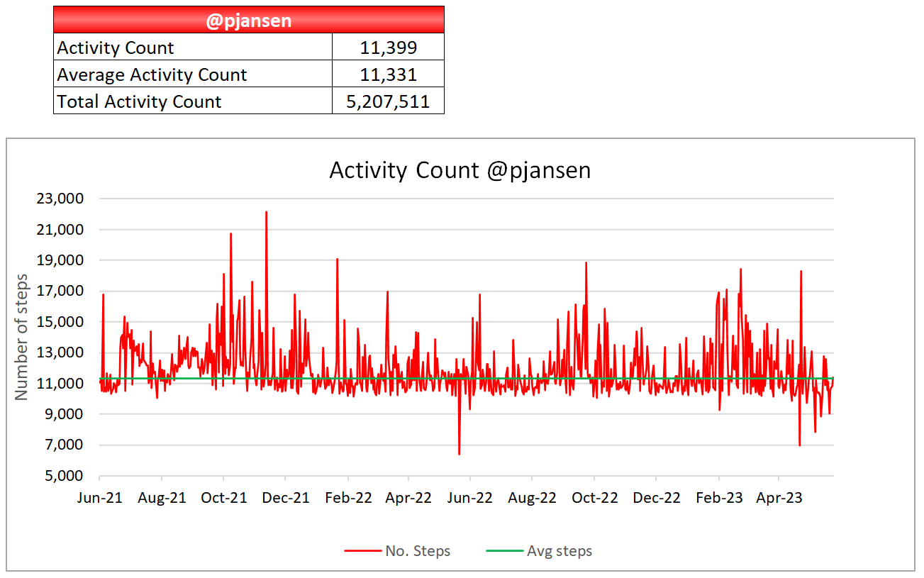Viewport: 924px width, 578px height.
Task: Select the 5,207,511 total cell
Action: [388, 101]
